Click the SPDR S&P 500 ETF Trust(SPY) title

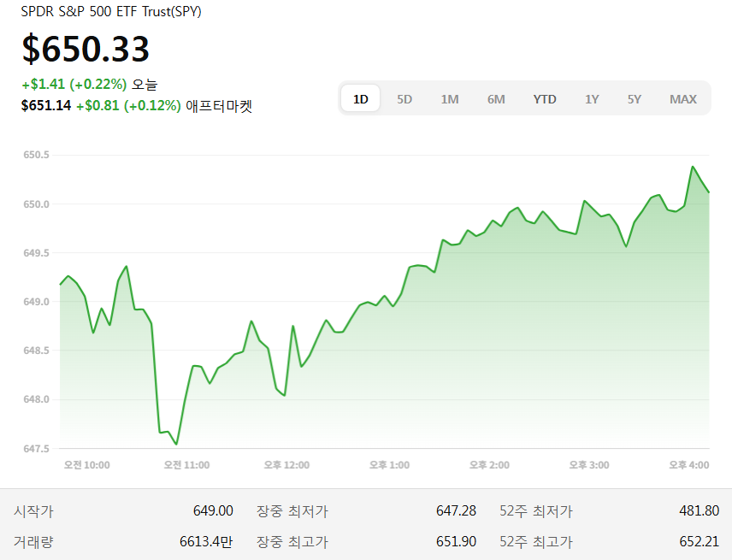click(111, 11)
